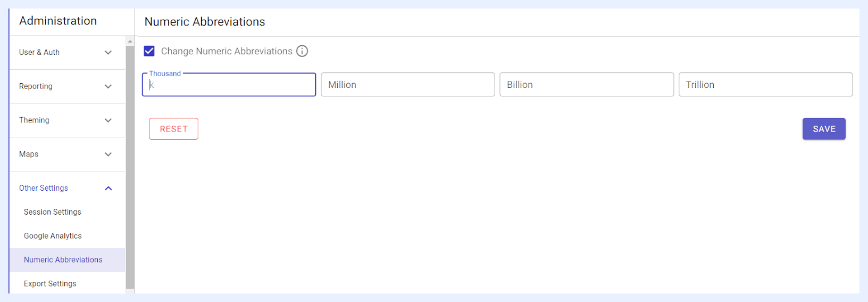This screenshot has height=302, width=868.
Task: Click the sidebar vertical scrollbar thumb
Action: [x=130, y=167]
